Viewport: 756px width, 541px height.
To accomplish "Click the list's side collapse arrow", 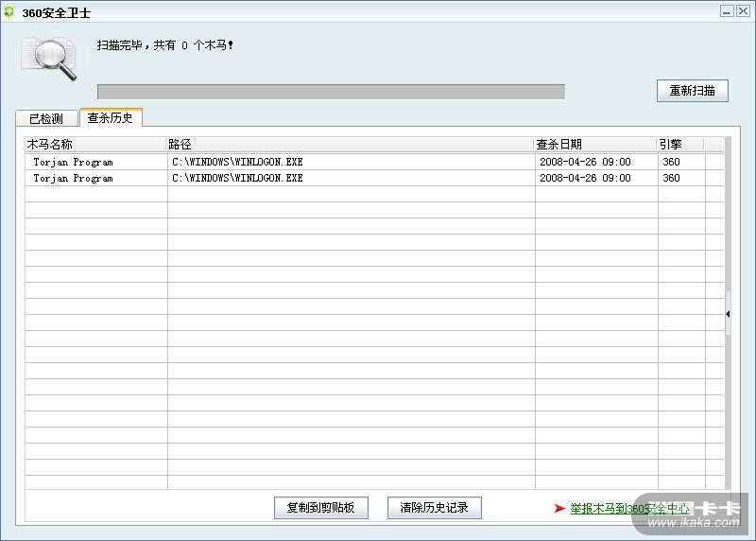I will click(x=728, y=314).
